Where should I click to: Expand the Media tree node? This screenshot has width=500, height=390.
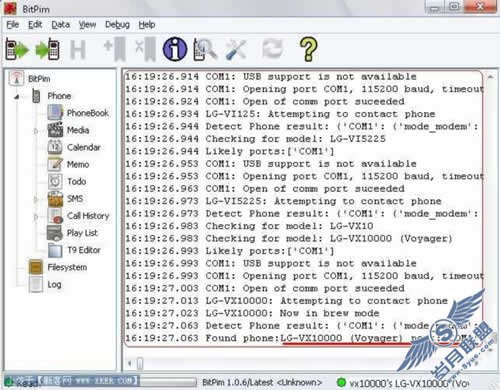point(36,131)
